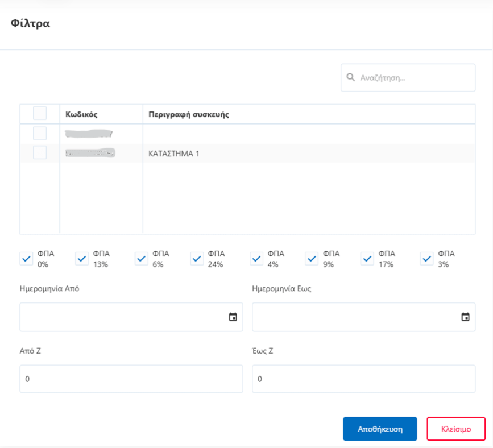
Task: Click the search magnifier icon
Action: point(351,77)
